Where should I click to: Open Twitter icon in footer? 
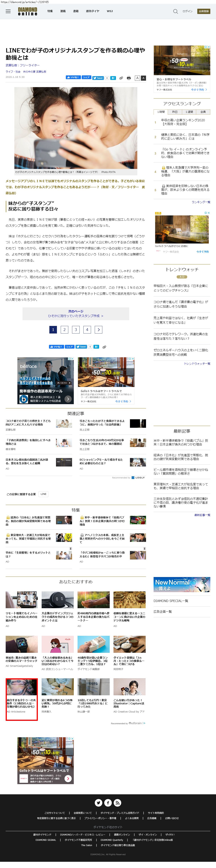click(99, 803)
